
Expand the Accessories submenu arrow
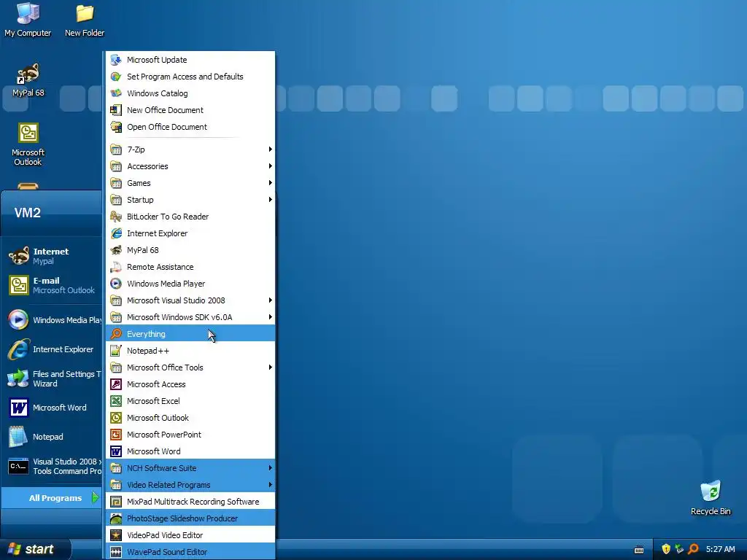(270, 166)
